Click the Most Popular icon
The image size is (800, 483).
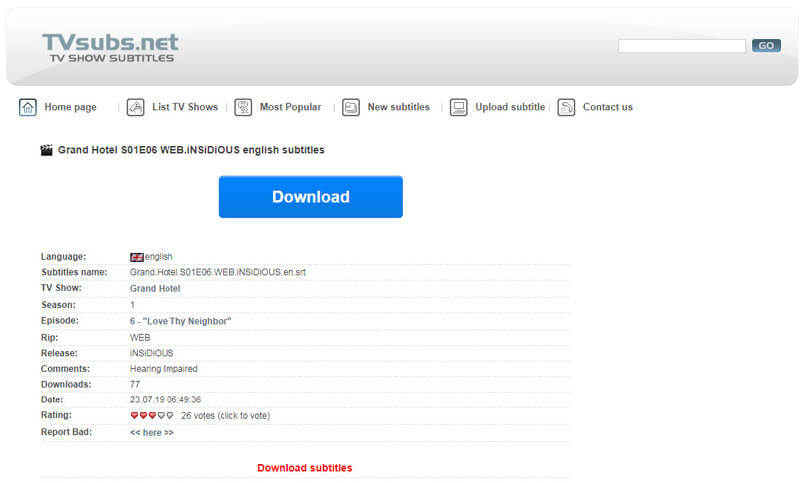pyautogui.click(x=243, y=107)
